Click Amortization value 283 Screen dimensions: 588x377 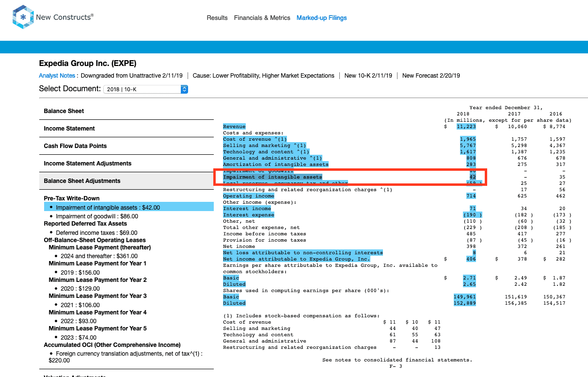(471, 164)
